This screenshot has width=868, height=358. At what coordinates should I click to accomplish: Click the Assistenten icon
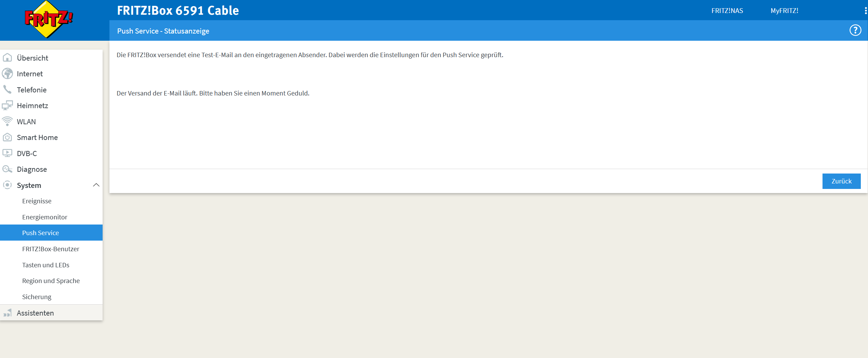(7, 313)
